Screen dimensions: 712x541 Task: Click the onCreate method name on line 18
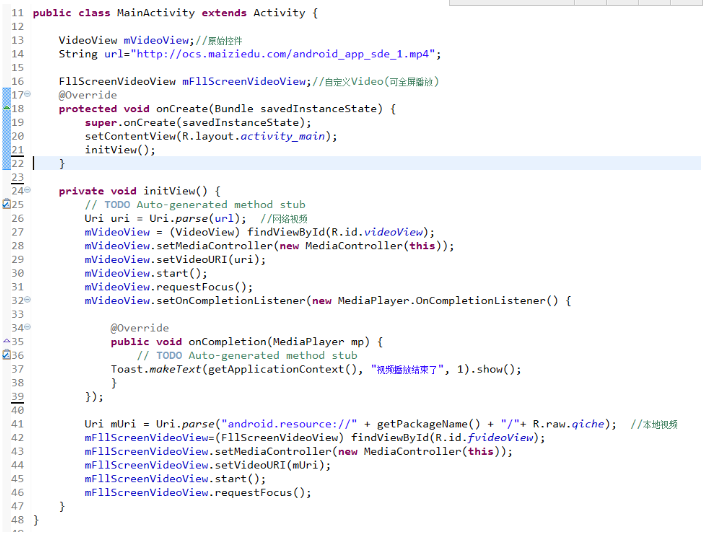182,109
